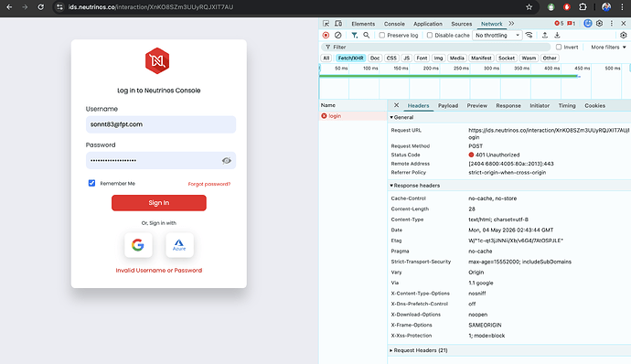
Task: Enable the Preserve log checkbox
Action: [x=382, y=36]
